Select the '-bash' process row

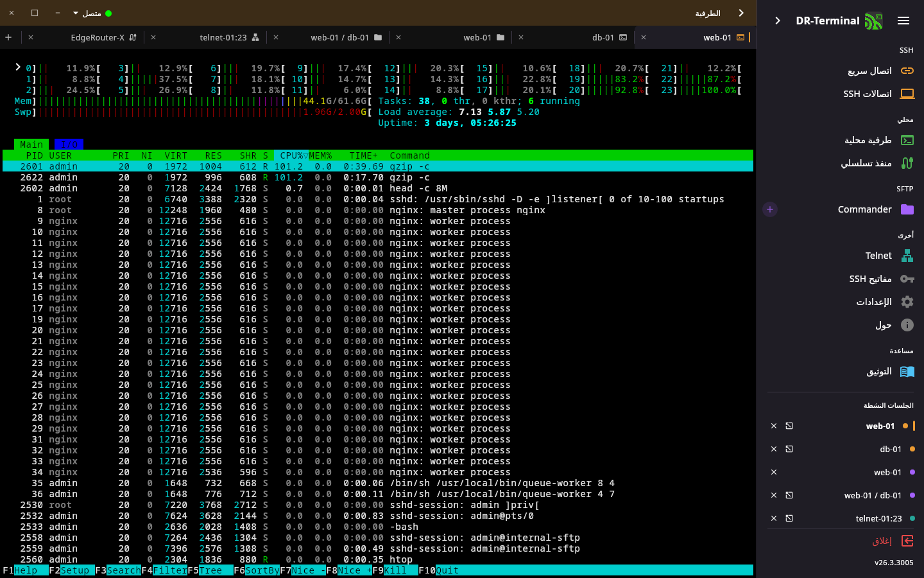click(x=378, y=527)
